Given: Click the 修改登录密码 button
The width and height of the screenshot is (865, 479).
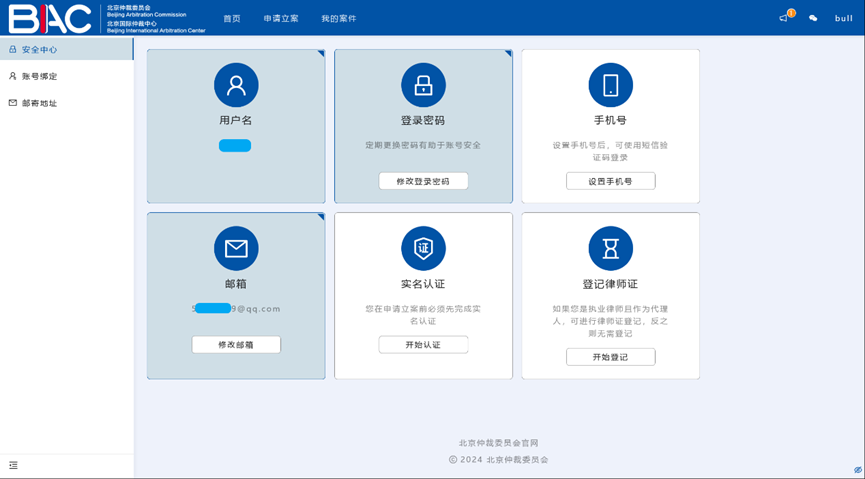Looking at the screenshot, I should 423,181.
